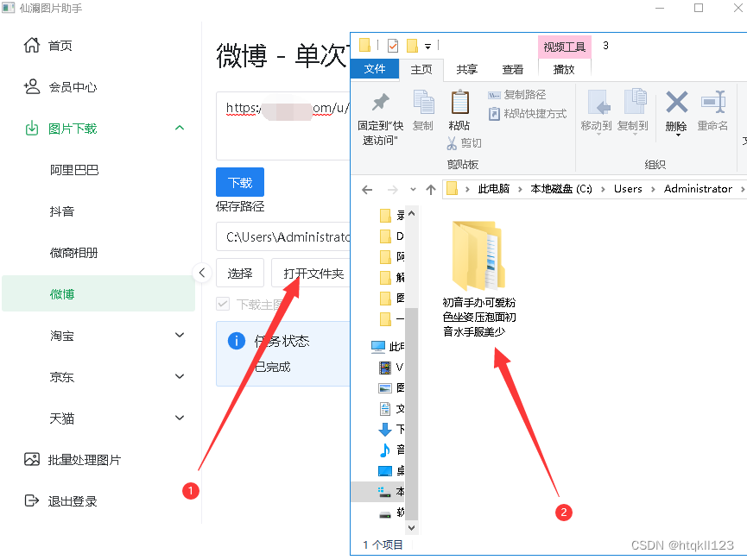Image resolution: width=747 pixels, height=560 pixels.
Task: Select music note item in navigation pane
Action: tap(390, 450)
